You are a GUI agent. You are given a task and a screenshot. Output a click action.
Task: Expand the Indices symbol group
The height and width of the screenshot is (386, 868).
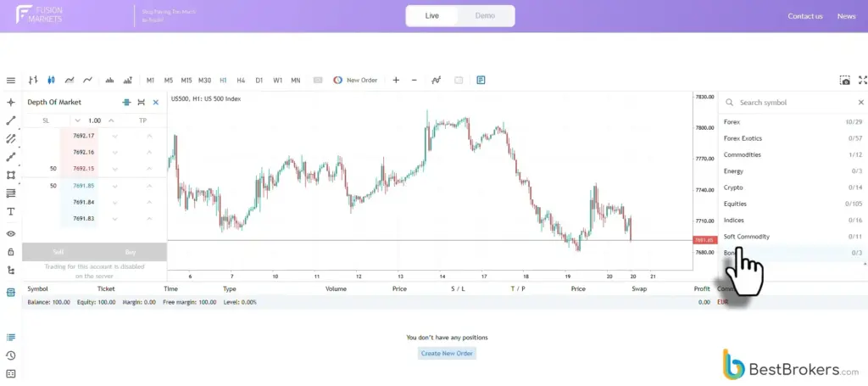pyautogui.click(x=793, y=220)
